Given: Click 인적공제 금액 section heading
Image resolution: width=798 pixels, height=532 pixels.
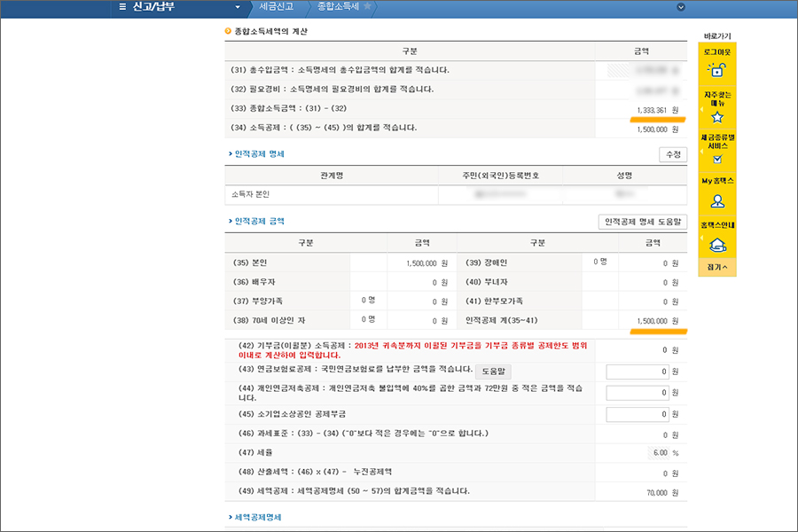Looking at the screenshot, I should [x=259, y=221].
